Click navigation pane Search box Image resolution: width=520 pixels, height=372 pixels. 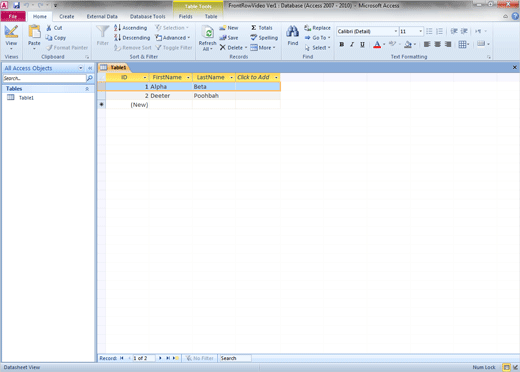[x=44, y=78]
